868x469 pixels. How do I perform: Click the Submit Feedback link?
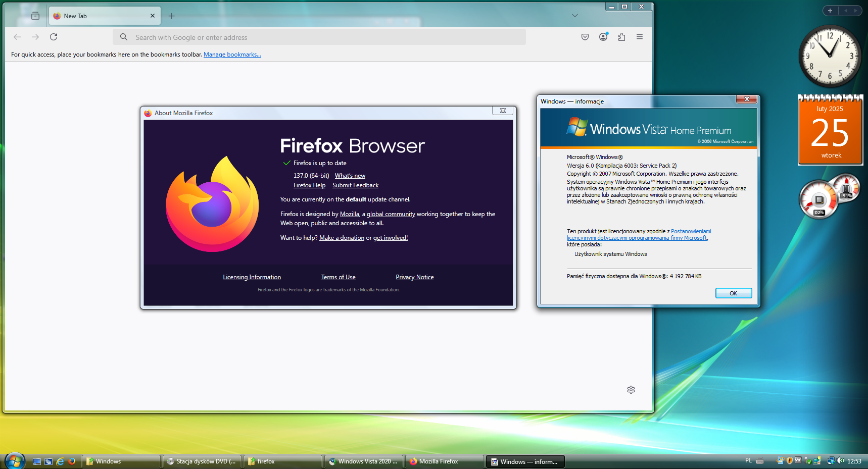(355, 185)
